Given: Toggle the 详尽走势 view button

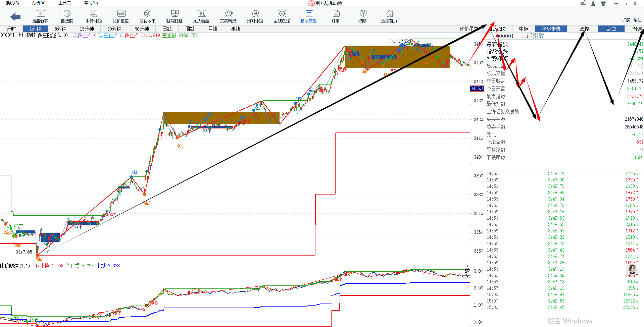Looking at the screenshot, I should [551, 29].
